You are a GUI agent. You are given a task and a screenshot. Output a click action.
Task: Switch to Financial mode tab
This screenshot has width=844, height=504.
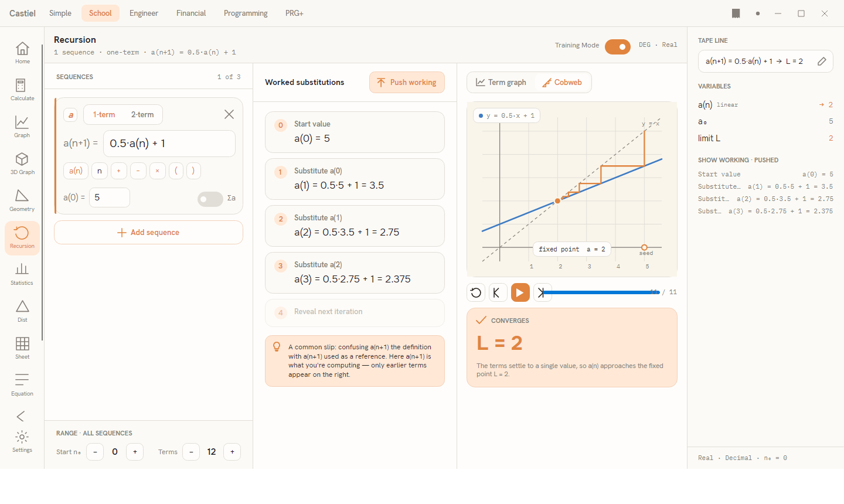click(191, 13)
